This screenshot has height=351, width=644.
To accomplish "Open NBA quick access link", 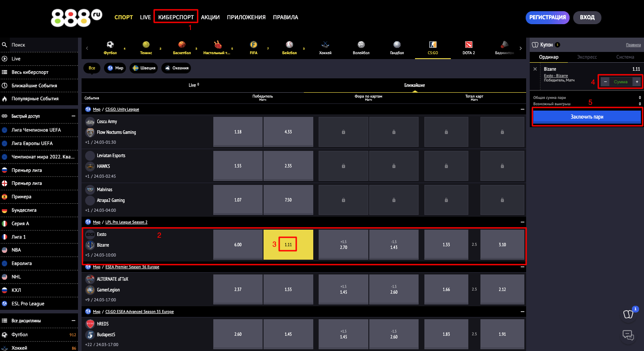I will point(39,250).
